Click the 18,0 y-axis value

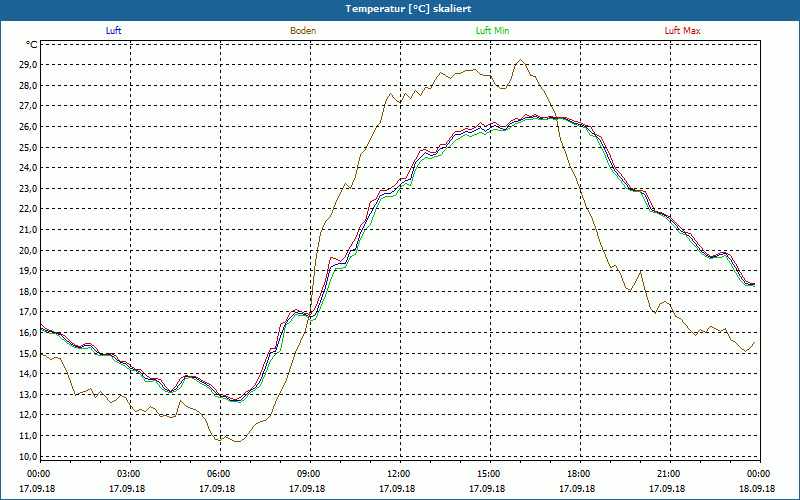pyautogui.click(x=28, y=292)
